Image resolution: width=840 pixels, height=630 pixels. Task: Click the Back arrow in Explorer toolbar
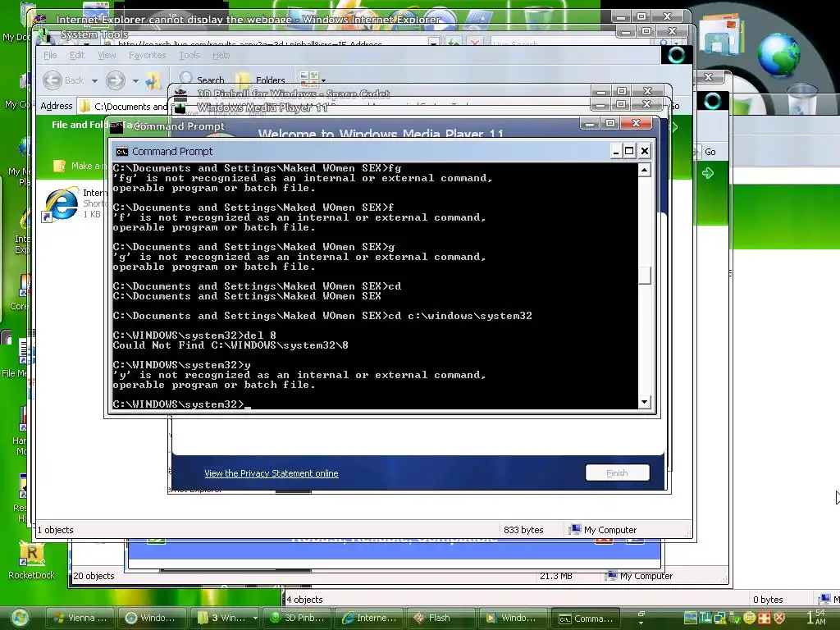click(52, 80)
